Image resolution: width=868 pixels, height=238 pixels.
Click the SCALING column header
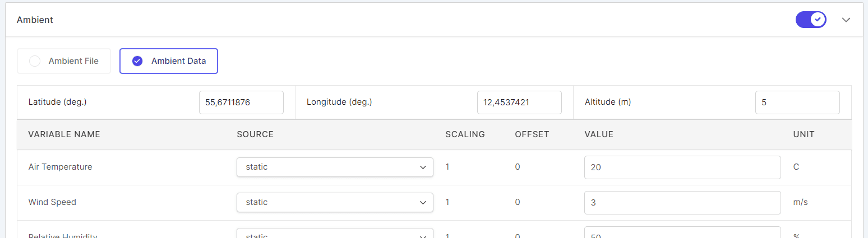[465, 134]
